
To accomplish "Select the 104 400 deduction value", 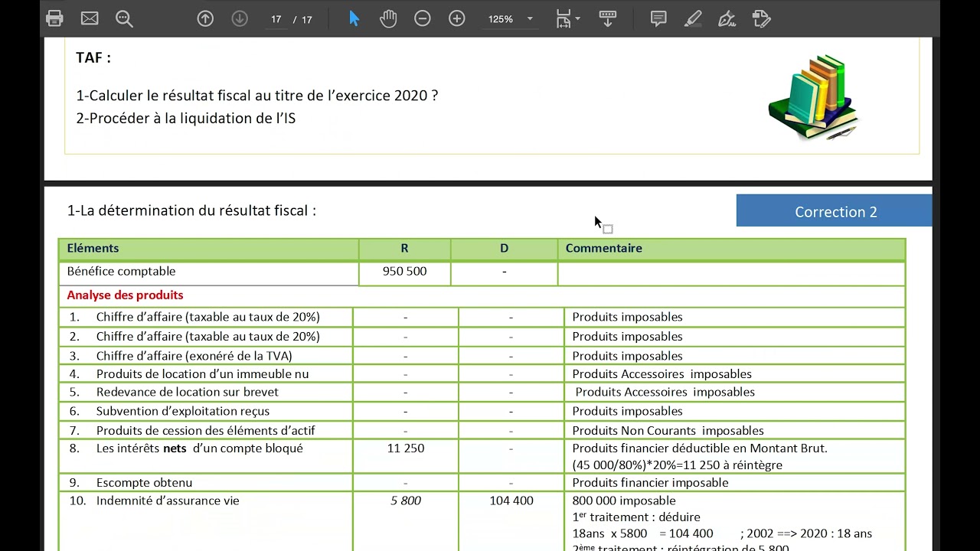I will coord(511,500).
